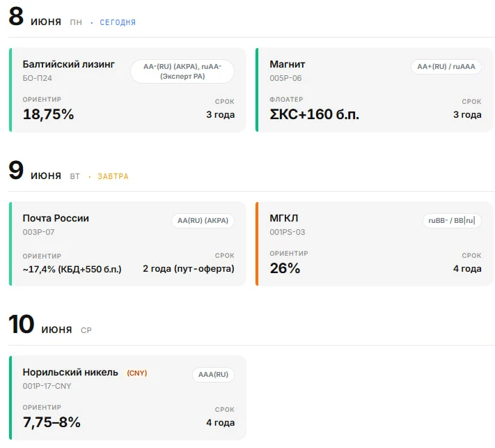Open the Балтийский лизинг bond card
495x448 pixels.
pos(127,90)
